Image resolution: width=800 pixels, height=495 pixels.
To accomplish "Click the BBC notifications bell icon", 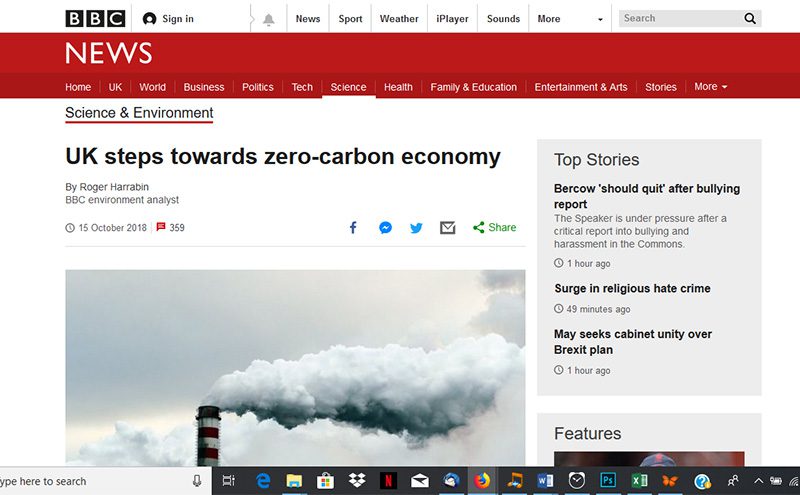I will coord(268,19).
